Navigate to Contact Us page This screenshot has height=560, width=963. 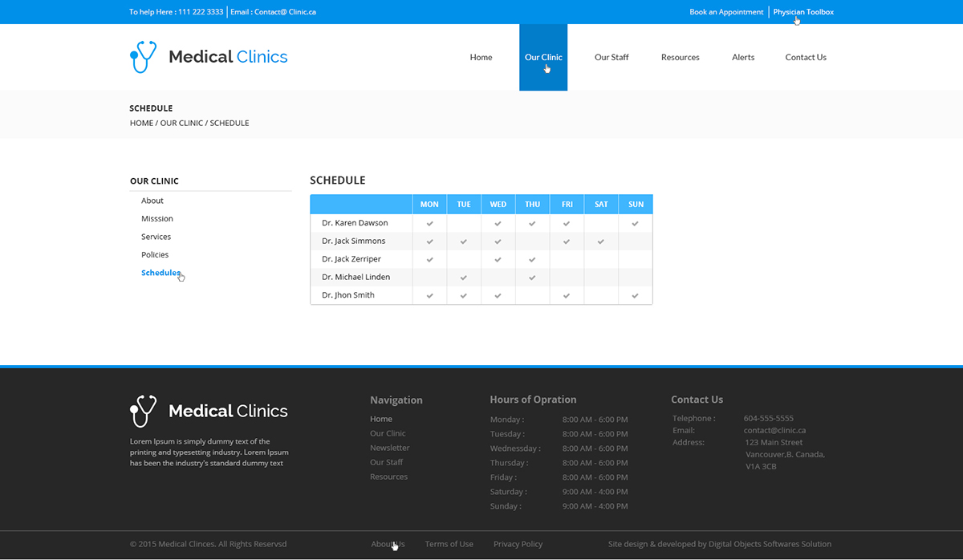(x=806, y=57)
